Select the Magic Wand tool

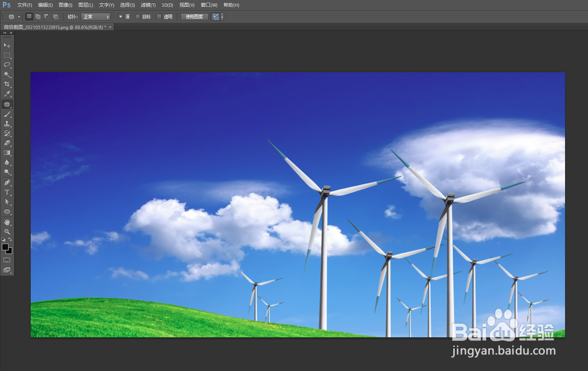coord(7,74)
